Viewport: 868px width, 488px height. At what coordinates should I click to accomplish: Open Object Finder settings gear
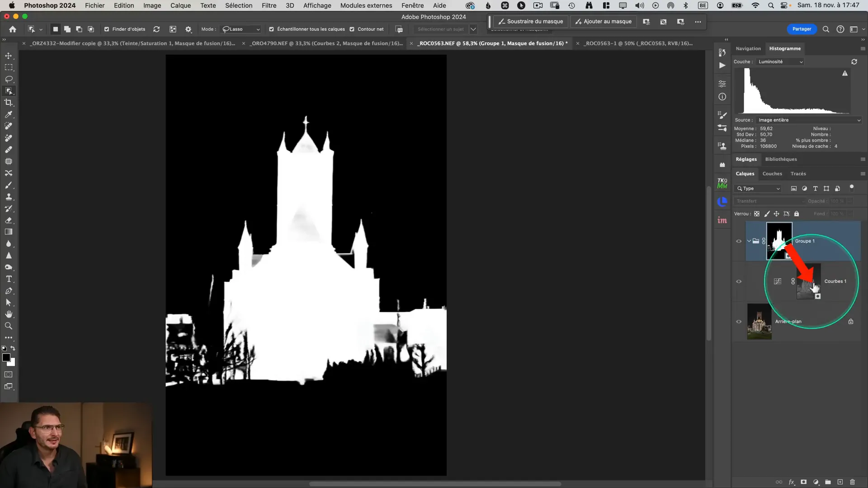tap(189, 29)
